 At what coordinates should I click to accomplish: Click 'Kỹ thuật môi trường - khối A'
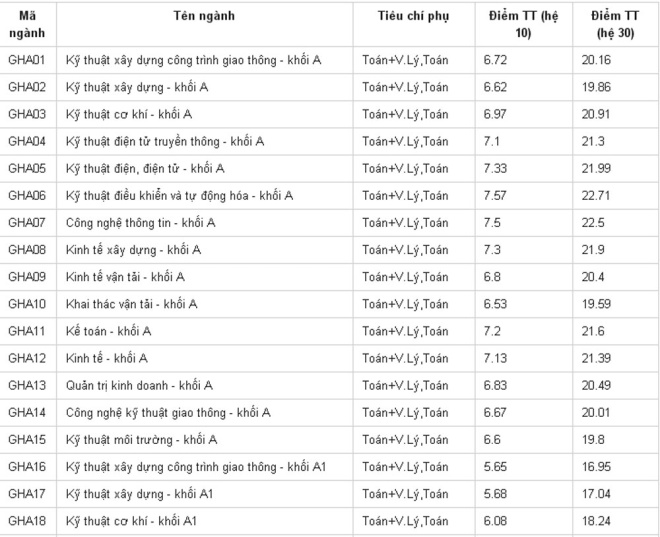click(x=141, y=440)
